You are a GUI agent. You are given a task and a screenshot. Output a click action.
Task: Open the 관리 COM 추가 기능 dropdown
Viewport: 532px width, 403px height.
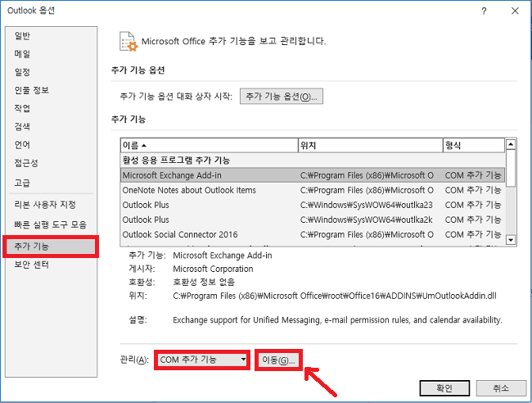pyautogui.click(x=202, y=360)
